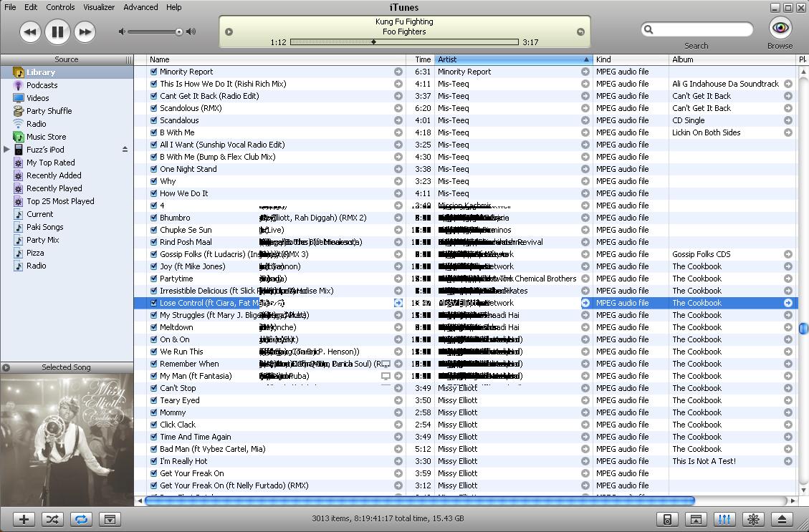Open My Top Rated smart playlist
This screenshot has width=809, height=532.
pos(51,163)
